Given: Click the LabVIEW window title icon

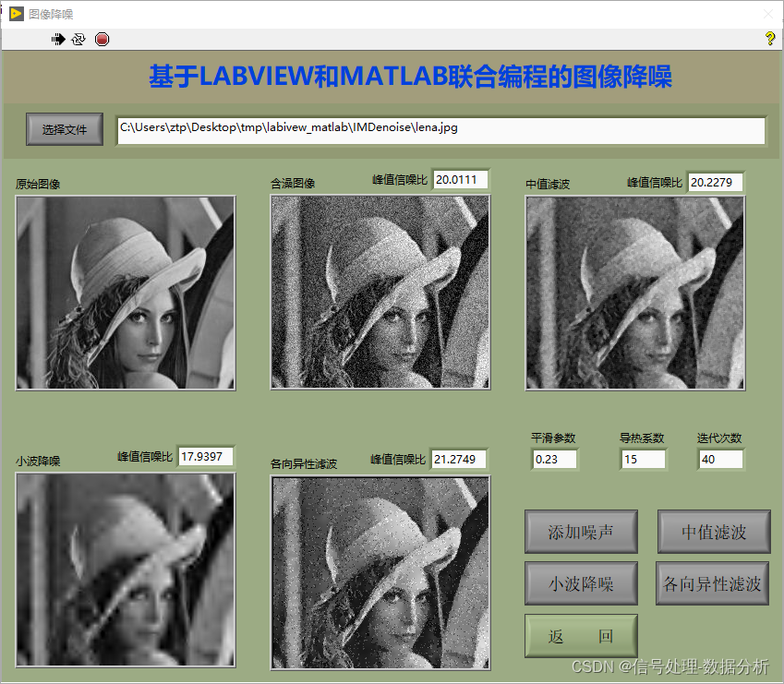Looking at the screenshot, I should click(x=16, y=14).
